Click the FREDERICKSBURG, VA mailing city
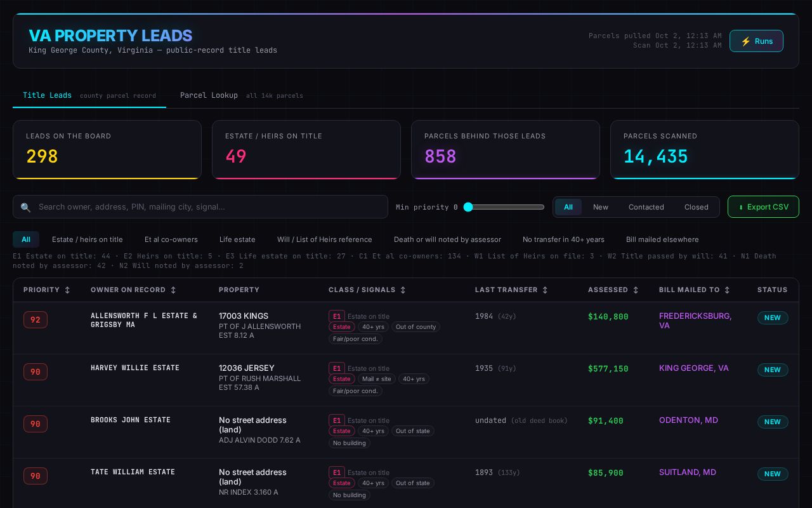Image resolution: width=812 pixels, height=508 pixels. coord(695,321)
